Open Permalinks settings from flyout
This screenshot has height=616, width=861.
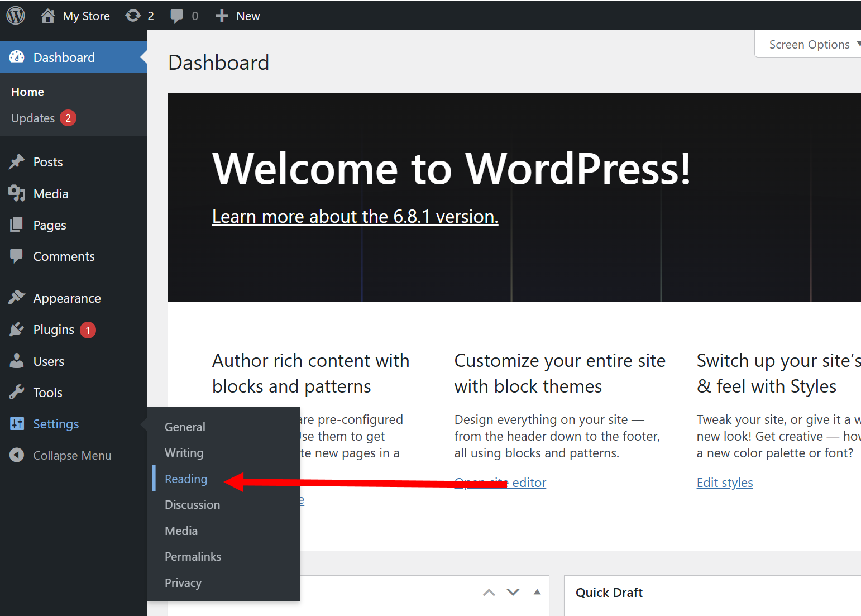(x=193, y=557)
